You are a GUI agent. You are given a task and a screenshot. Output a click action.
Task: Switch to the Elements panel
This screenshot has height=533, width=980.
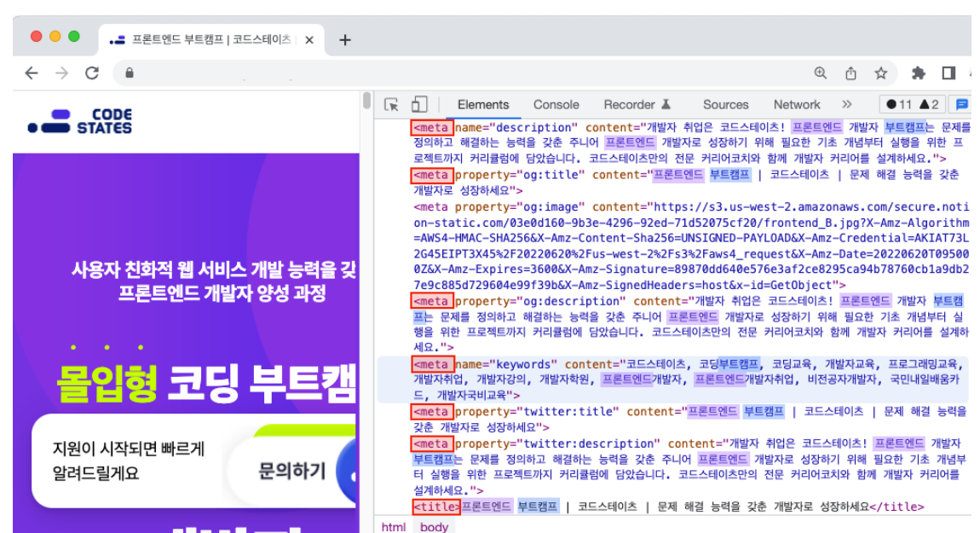(483, 105)
